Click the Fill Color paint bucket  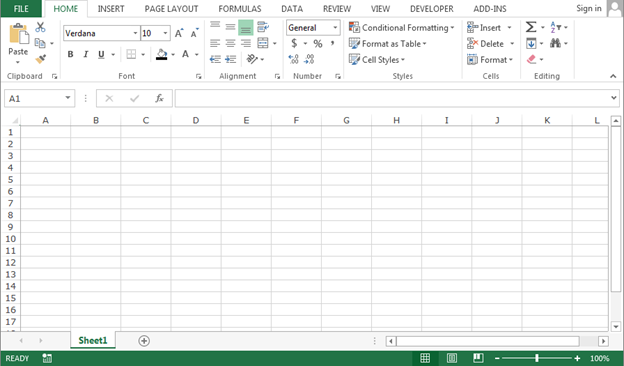(x=162, y=54)
